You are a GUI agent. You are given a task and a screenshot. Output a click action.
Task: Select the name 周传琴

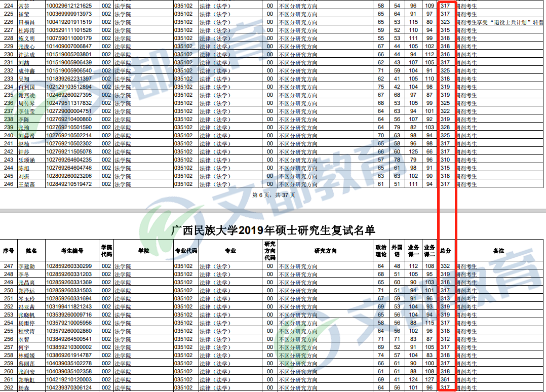pos(26,103)
